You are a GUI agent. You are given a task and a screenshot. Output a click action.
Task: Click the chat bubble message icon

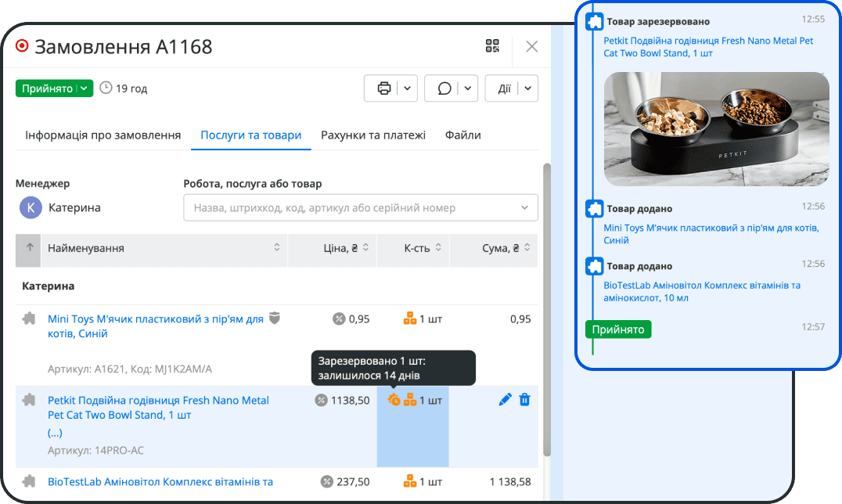444,88
